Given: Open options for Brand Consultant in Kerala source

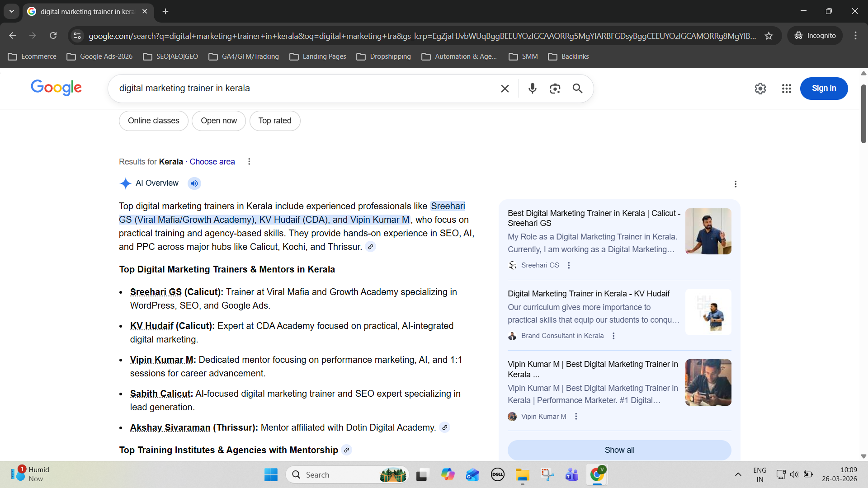Looking at the screenshot, I should pos(613,336).
